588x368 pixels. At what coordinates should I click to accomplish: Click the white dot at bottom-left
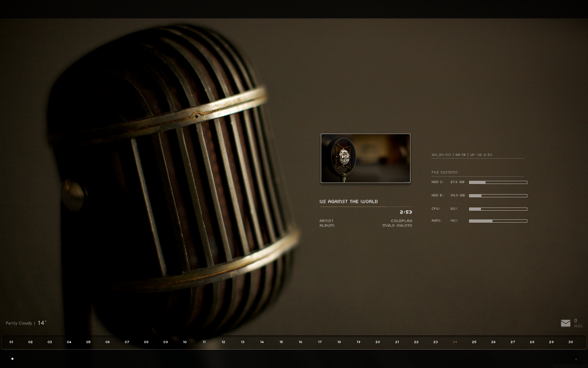(x=12, y=358)
